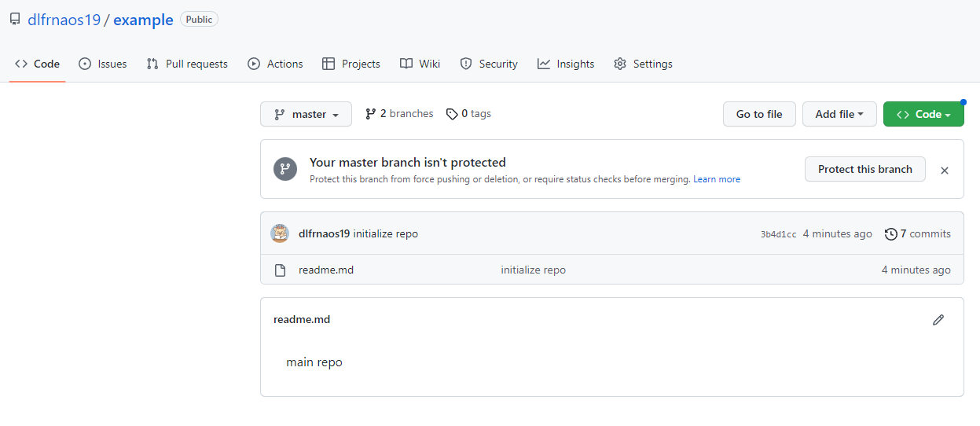Switch to the Code tab

click(x=37, y=64)
